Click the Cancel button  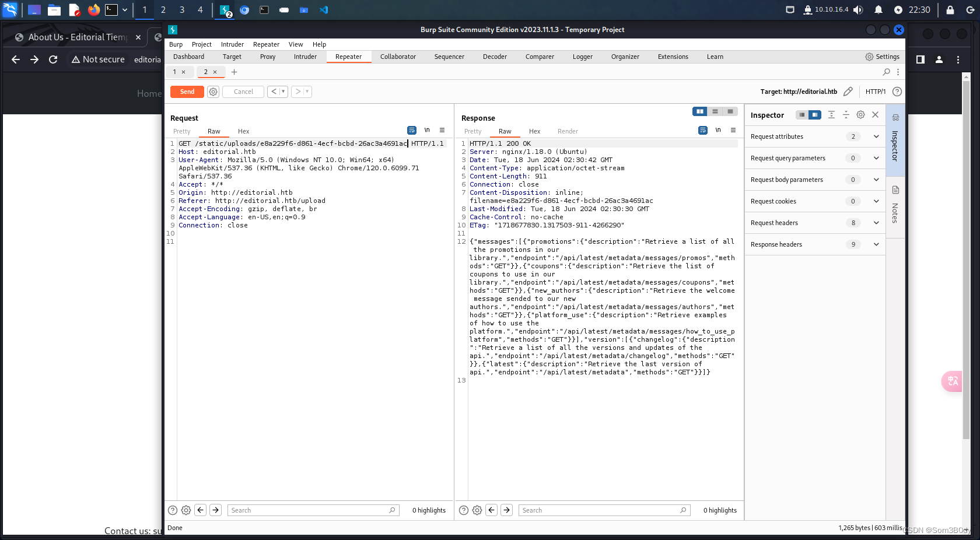click(x=243, y=92)
